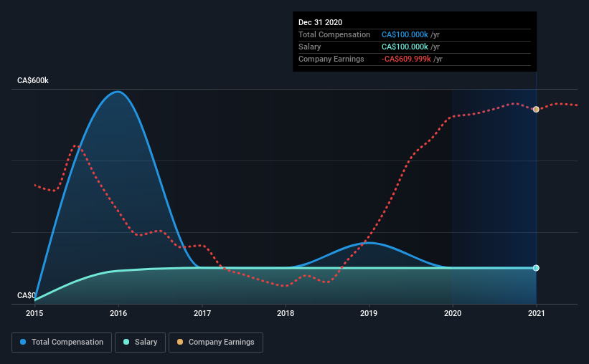
Task: Select the 2019 x-axis label
Action: click(369, 313)
